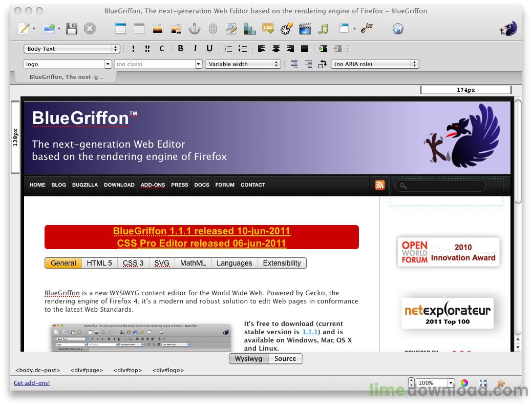Insert a form with the form icon

pos(344,28)
